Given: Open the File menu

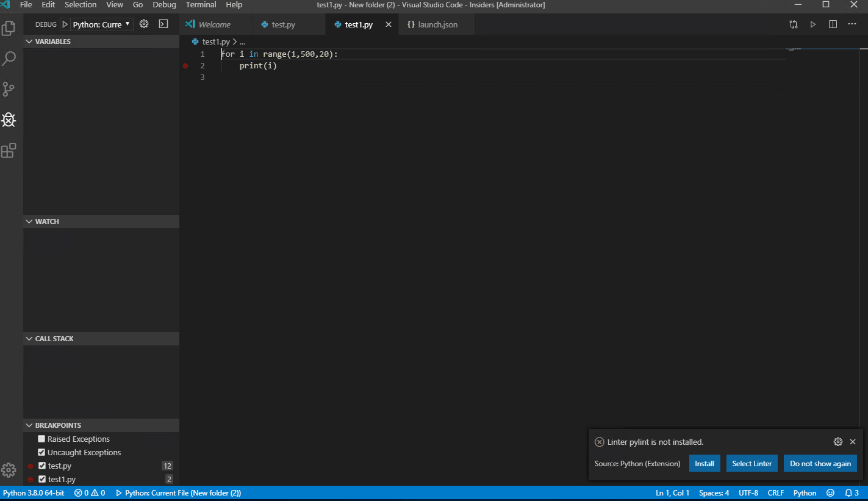Looking at the screenshot, I should pos(26,5).
